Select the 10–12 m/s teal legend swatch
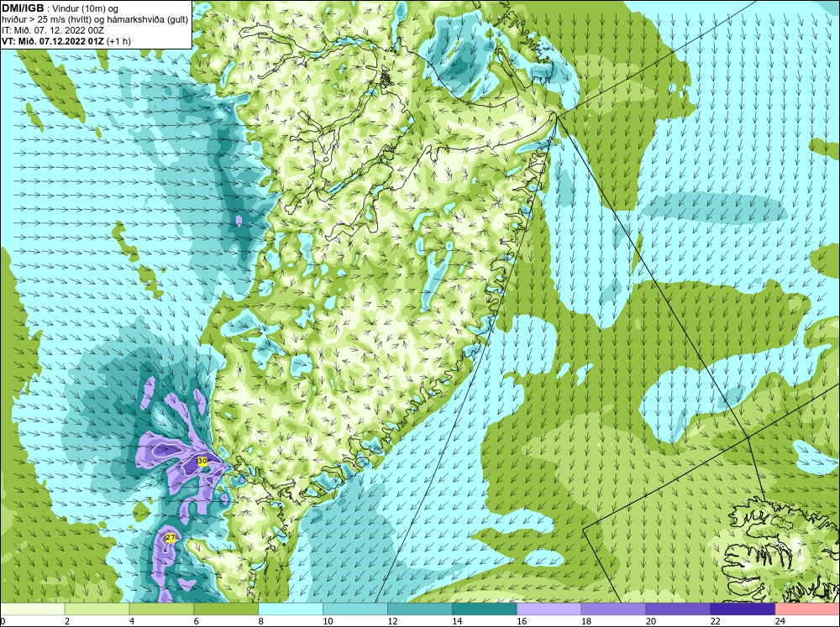840x627 pixels. point(355,609)
